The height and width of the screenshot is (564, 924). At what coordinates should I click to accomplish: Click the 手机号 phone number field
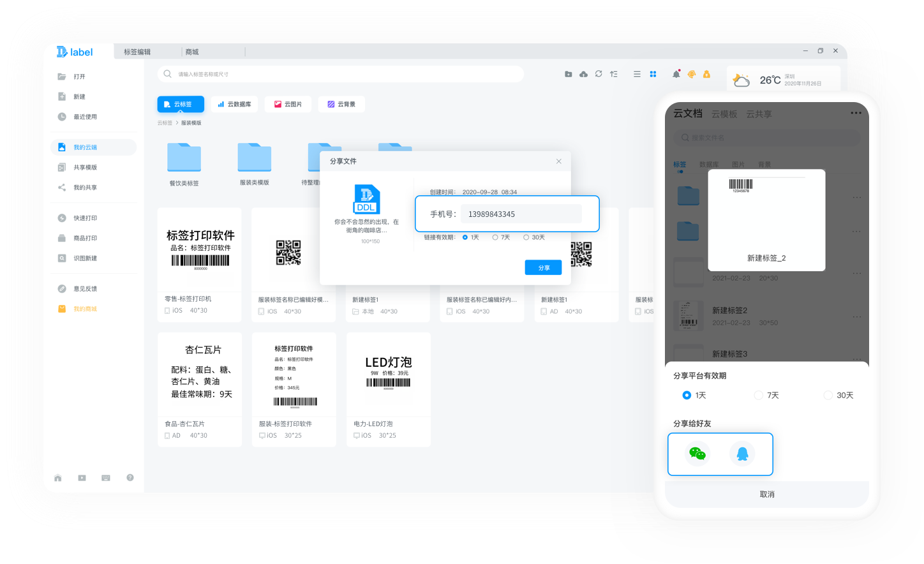tap(521, 214)
